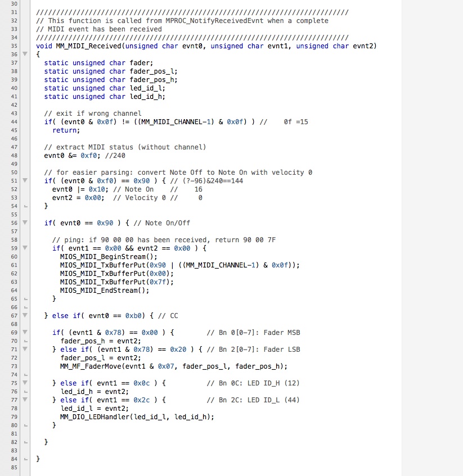Click the MIOS_MIDI_BeginStream call
This screenshot has width=463, height=476.
(x=109, y=256)
